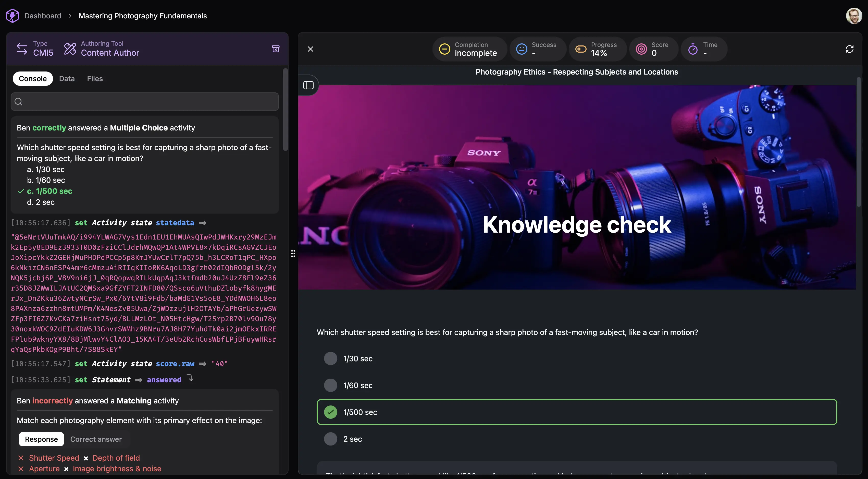The width and height of the screenshot is (868, 479).
Task: Expand the answered statement arrow
Action: 190,378
